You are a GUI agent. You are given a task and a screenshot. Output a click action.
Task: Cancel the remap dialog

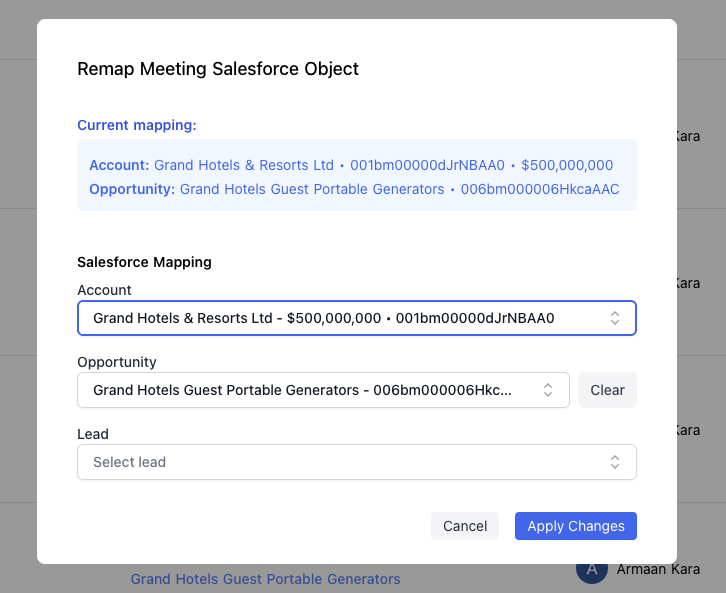pos(465,526)
